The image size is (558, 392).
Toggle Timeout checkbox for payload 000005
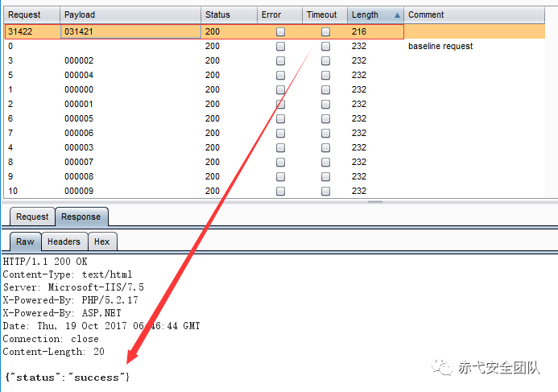325,118
